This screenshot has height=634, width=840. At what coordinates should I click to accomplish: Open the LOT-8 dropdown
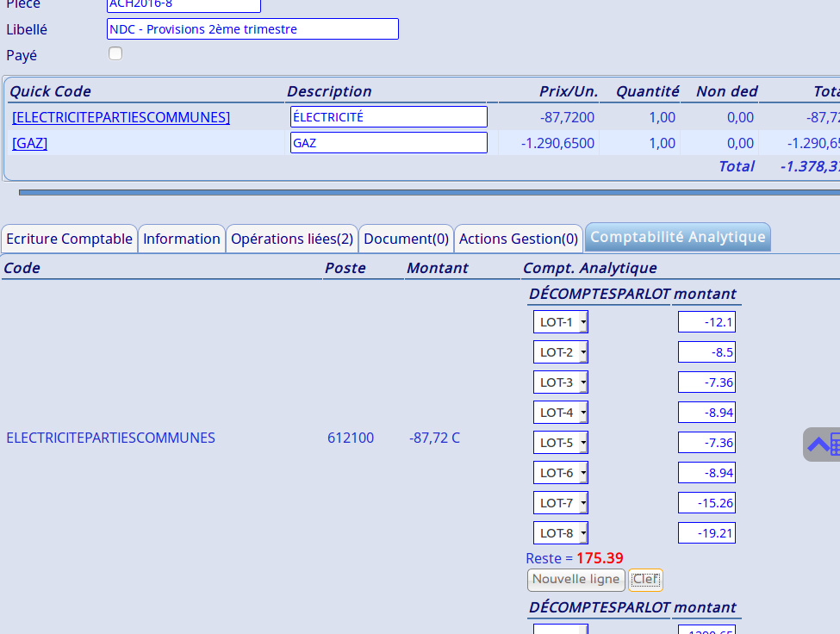point(560,533)
